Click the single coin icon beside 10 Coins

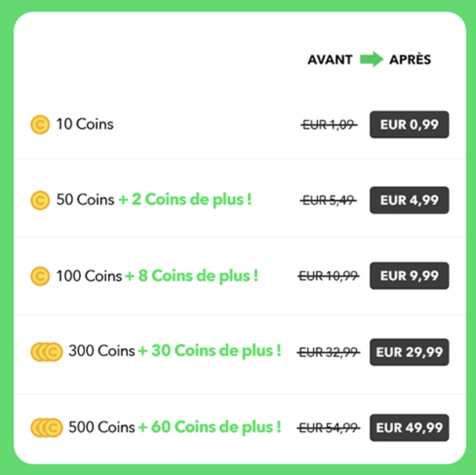(x=40, y=124)
